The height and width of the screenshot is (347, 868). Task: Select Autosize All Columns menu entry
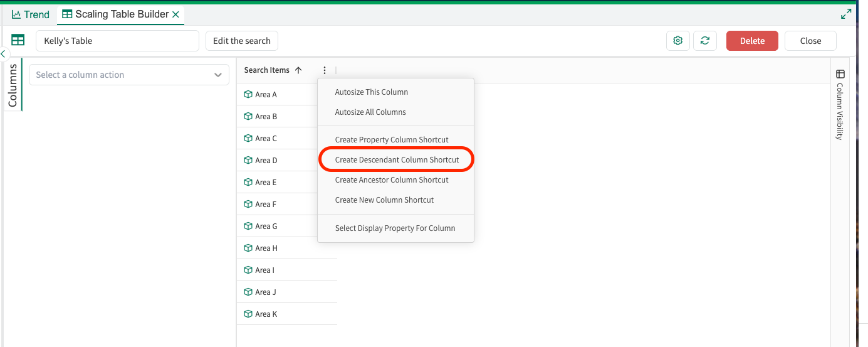coord(370,112)
